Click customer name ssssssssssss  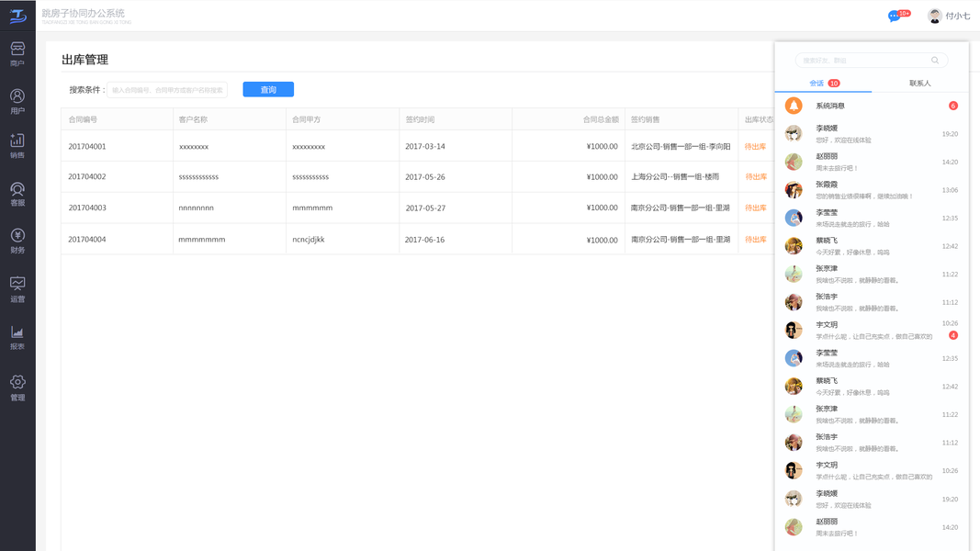198,177
